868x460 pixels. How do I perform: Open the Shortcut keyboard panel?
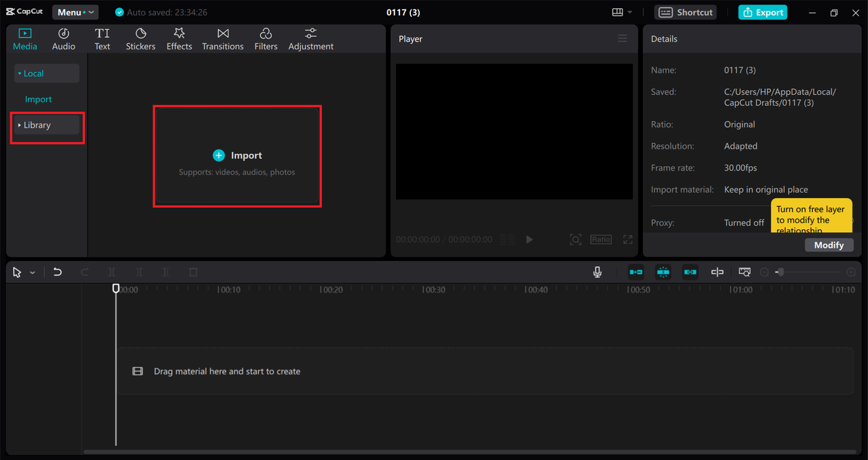click(x=686, y=12)
